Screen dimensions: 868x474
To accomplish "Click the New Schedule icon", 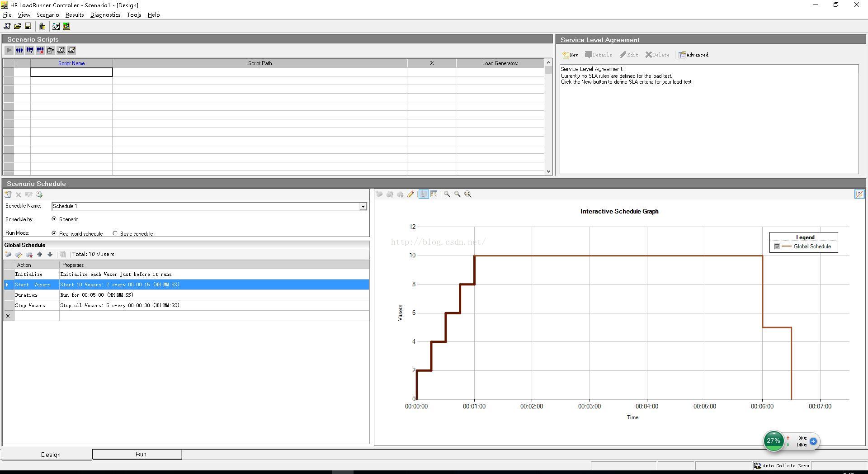I will point(8,194).
